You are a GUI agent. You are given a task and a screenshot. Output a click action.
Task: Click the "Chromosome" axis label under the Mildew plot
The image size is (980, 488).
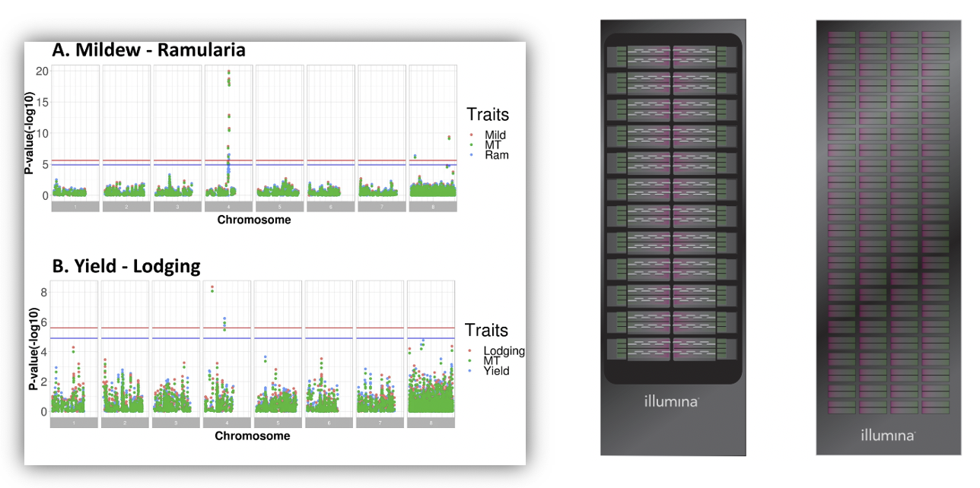[x=253, y=220]
